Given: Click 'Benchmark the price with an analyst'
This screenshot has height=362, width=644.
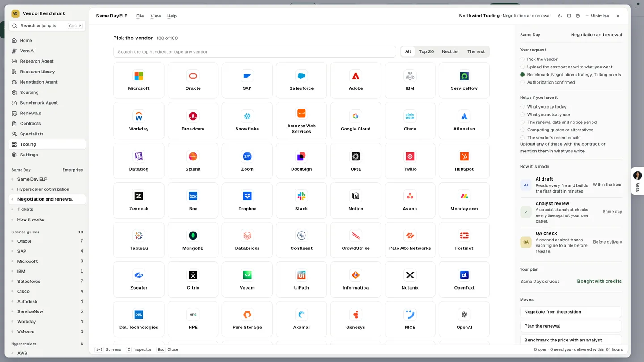Looking at the screenshot, I should [571, 340].
